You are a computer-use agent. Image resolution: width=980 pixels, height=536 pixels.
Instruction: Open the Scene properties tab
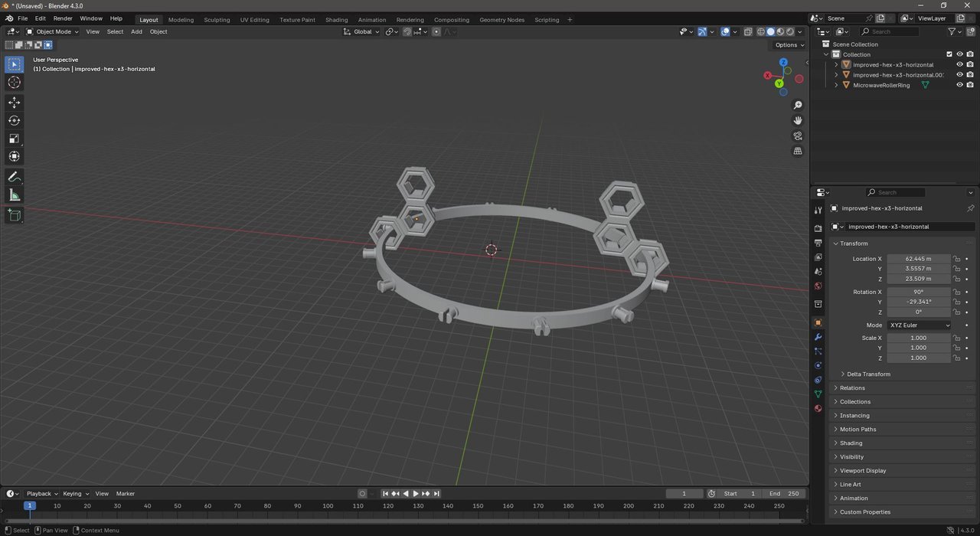818,272
